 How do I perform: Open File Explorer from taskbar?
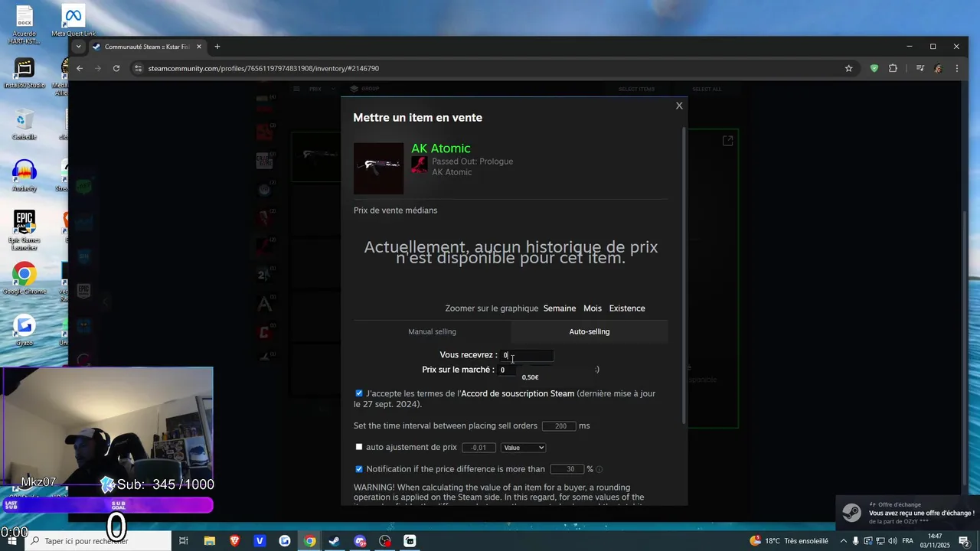click(209, 541)
